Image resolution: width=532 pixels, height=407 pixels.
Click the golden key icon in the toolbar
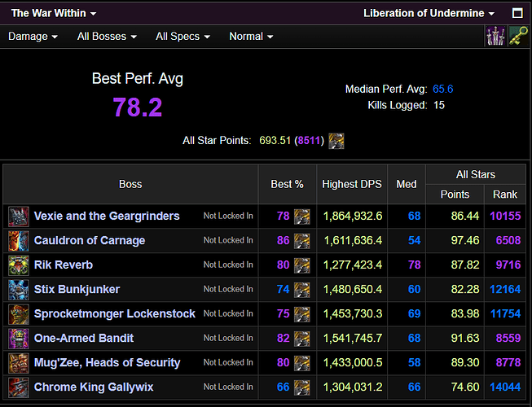tap(518, 37)
